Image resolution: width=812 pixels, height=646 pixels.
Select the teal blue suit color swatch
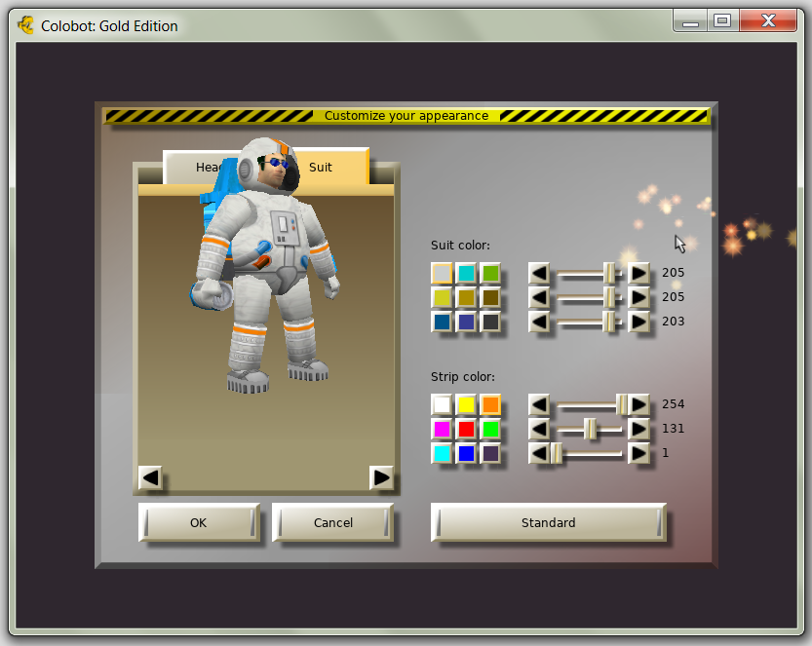click(442, 322)
